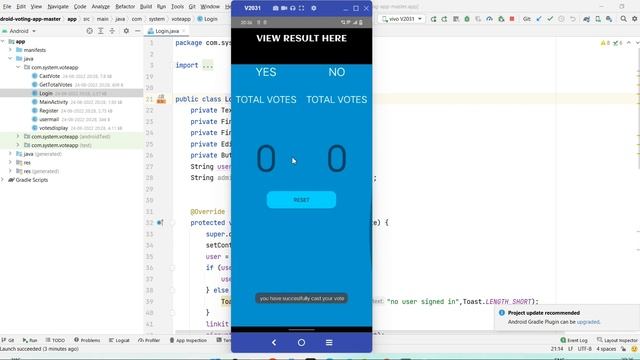Select the GetTotalVotes class file

56,84
